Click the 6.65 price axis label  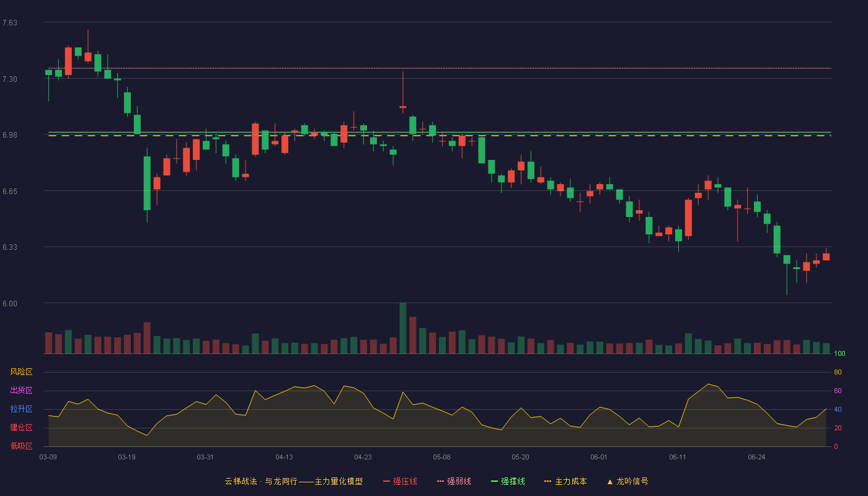pos(10,192)
